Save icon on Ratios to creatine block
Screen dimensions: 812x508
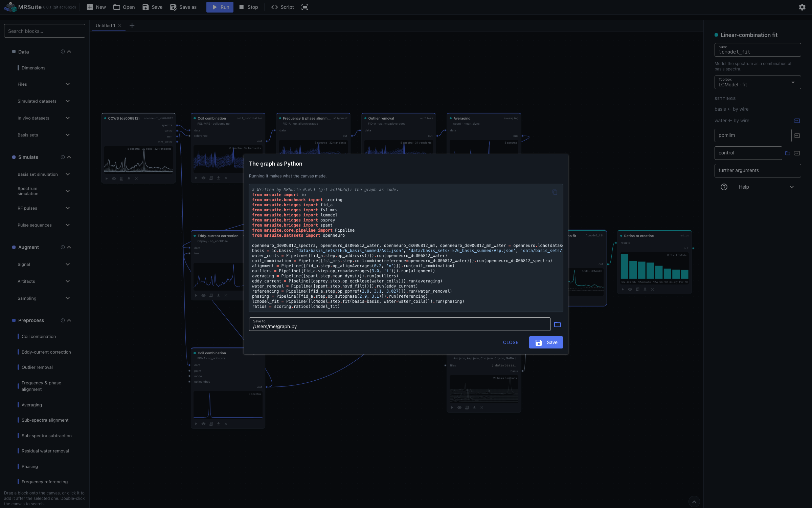(x=637, y=289)
